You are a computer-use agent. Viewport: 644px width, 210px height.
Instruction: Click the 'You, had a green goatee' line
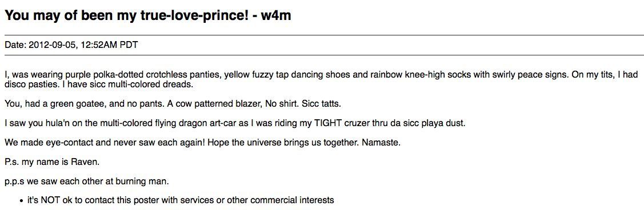173,104
